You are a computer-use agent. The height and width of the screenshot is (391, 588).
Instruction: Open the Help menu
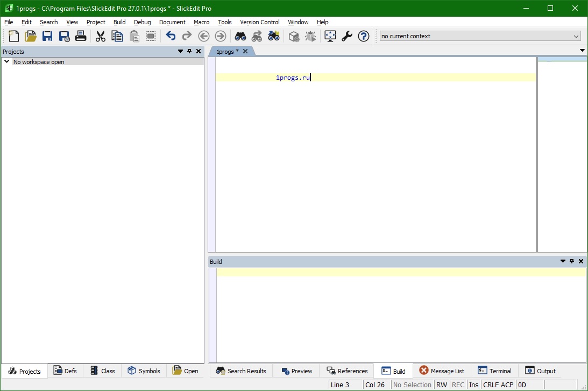pos(322,22)
